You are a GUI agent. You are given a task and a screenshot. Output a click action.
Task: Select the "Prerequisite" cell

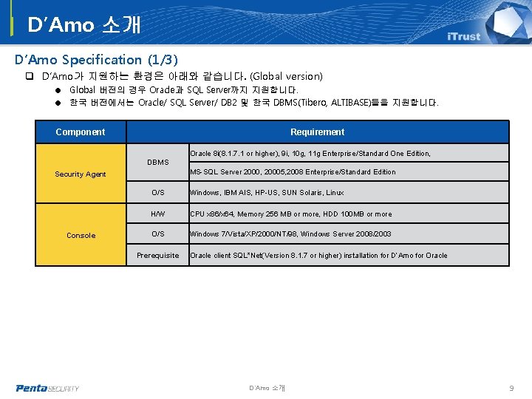point(158,255)
